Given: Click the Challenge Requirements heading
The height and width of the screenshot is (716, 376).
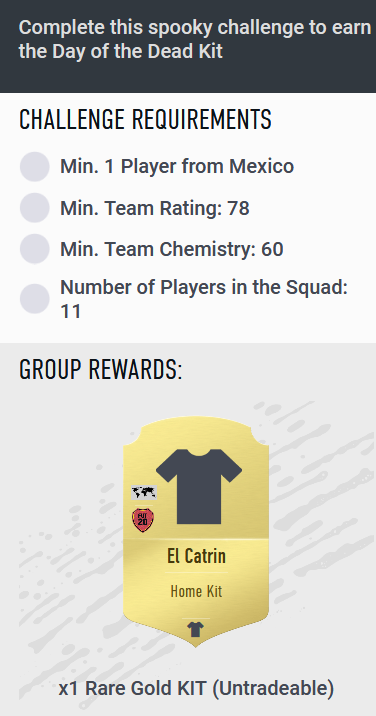Looking at the screenshot, I should tap(145, 120).
